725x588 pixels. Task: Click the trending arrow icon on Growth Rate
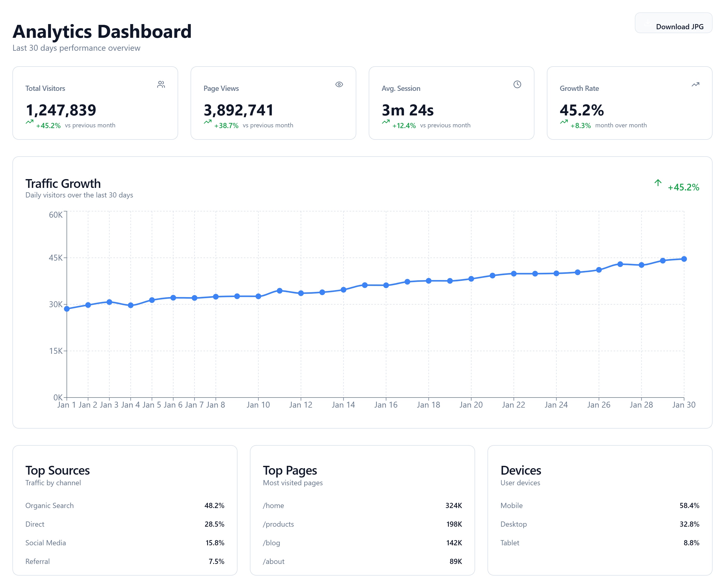(x=695, y=84)
